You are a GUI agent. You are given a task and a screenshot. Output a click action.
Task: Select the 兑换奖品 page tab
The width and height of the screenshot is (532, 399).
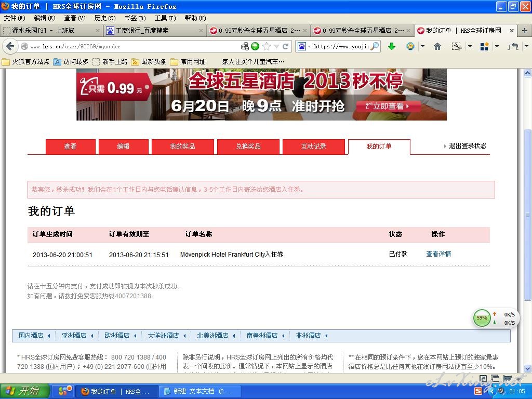tap(248, 147)
